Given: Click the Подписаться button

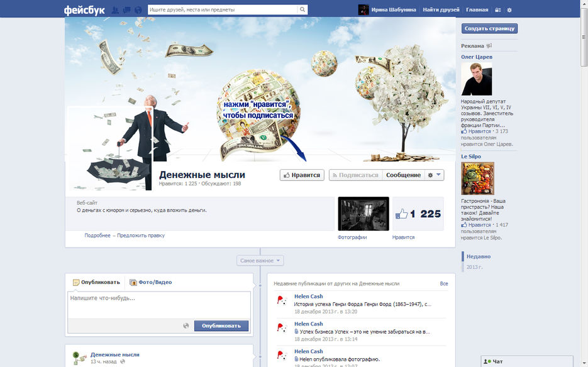Looking at the screenshot, I should pyautogui.click(x=355, y=175).
